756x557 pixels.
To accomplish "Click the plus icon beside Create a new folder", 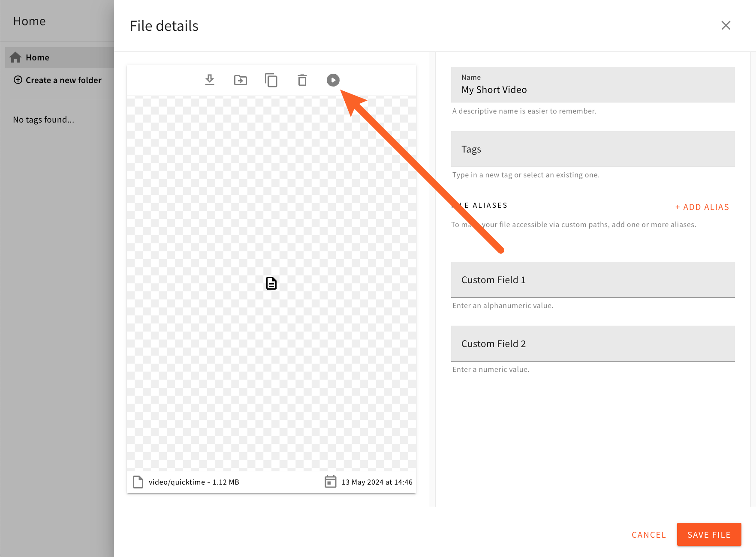I will (x=18, y=80).
